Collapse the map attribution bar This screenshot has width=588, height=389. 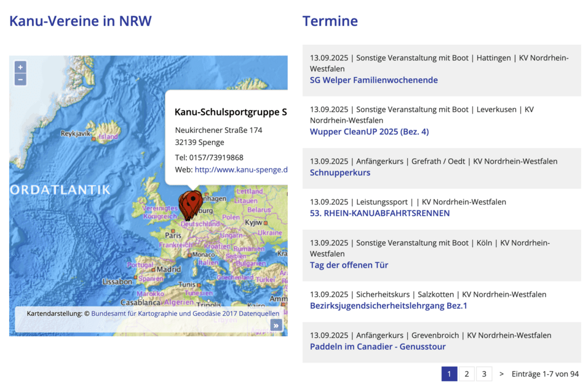click(x=276, y=325)
